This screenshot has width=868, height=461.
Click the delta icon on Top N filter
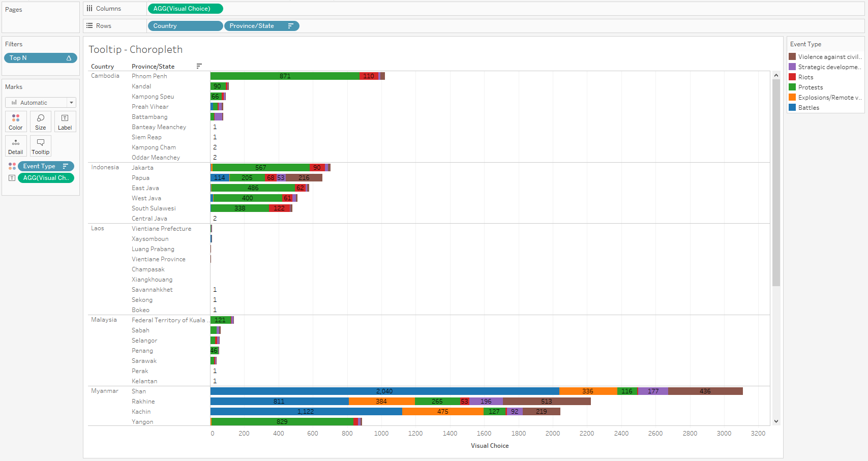tap(69, 58)
